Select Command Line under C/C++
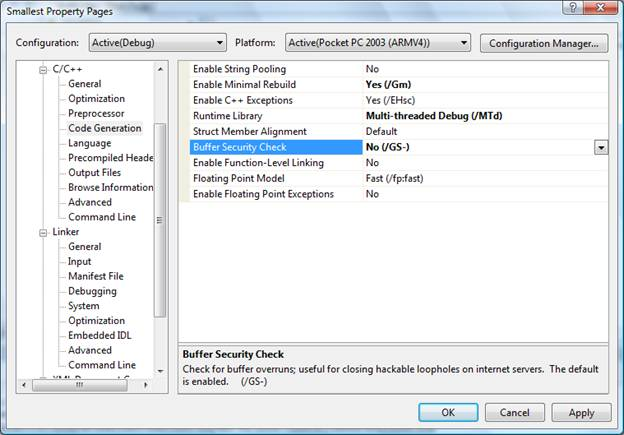 (102, 217)
